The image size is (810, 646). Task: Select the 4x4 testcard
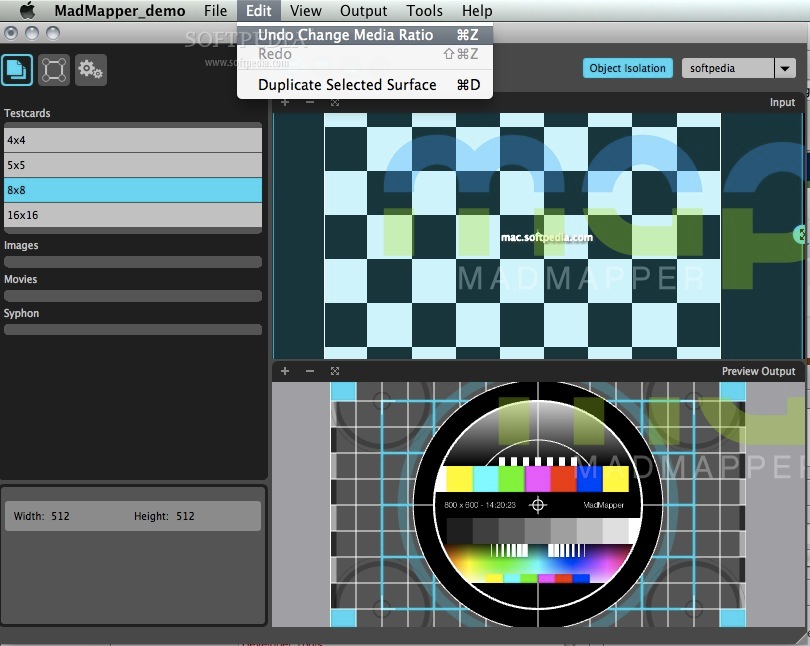pyautogui.click(x=133, y=140)
